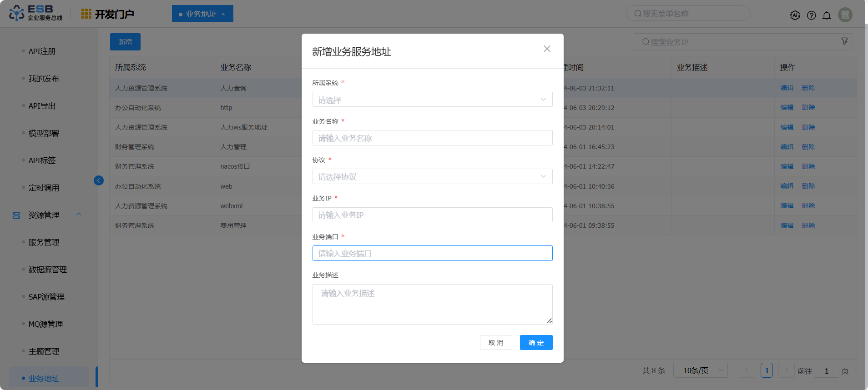Select 服务管理 in the sidebar
This screenshot has width=868, height=390.
(44, 242)
